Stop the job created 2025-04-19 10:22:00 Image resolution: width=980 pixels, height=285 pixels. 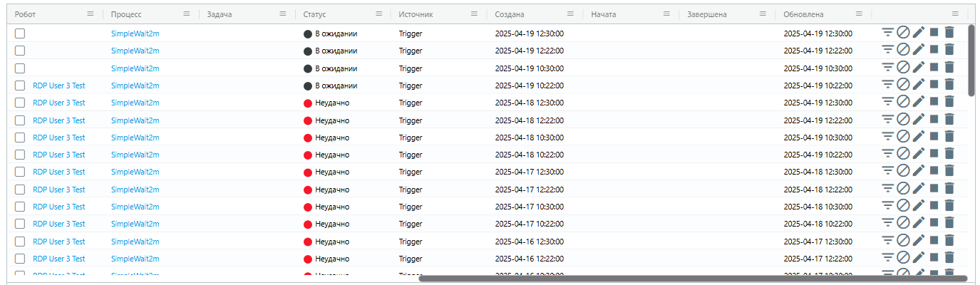pos(934,84)
